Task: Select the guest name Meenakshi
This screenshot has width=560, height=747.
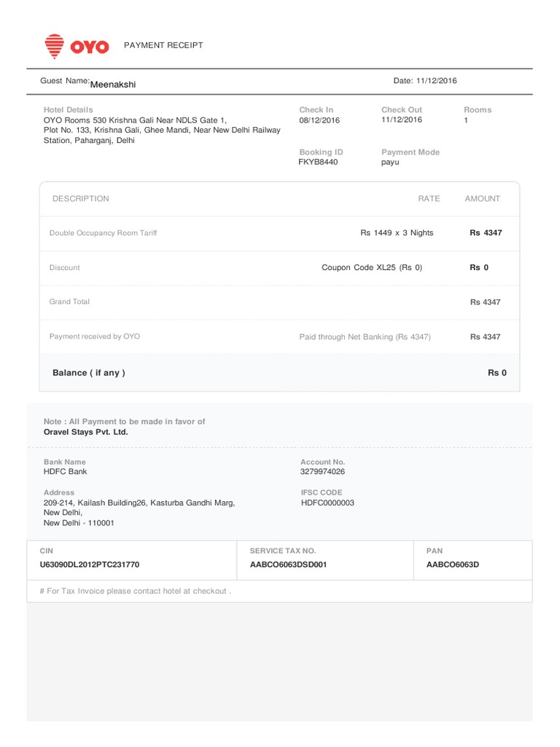Action: click(x=113, y=85)
